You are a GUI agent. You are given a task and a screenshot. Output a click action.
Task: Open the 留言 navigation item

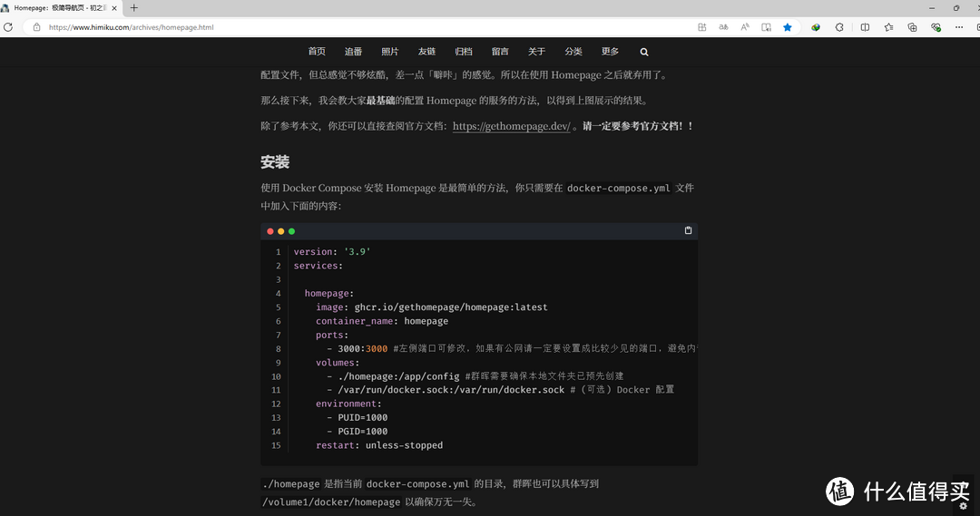coord(500,51)
